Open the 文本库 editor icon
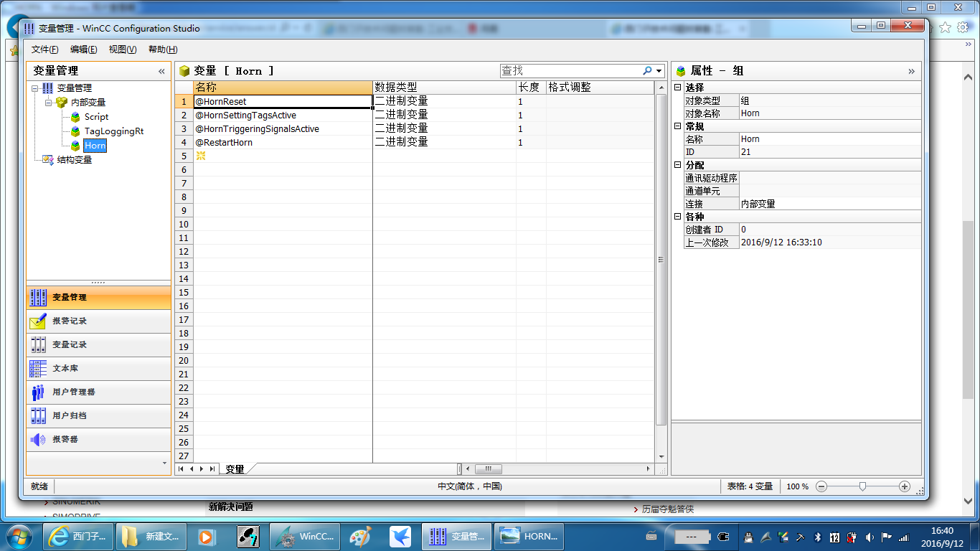Image resolution: width=980 pixels, height=551 pixels. [38, 369]
